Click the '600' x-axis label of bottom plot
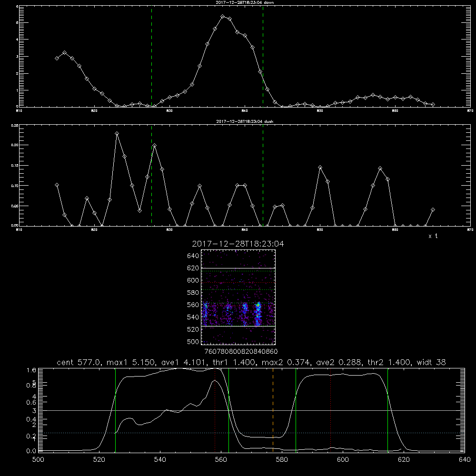Image resolution: width=476 pixels, height=476 pixels. pos(343,460)
